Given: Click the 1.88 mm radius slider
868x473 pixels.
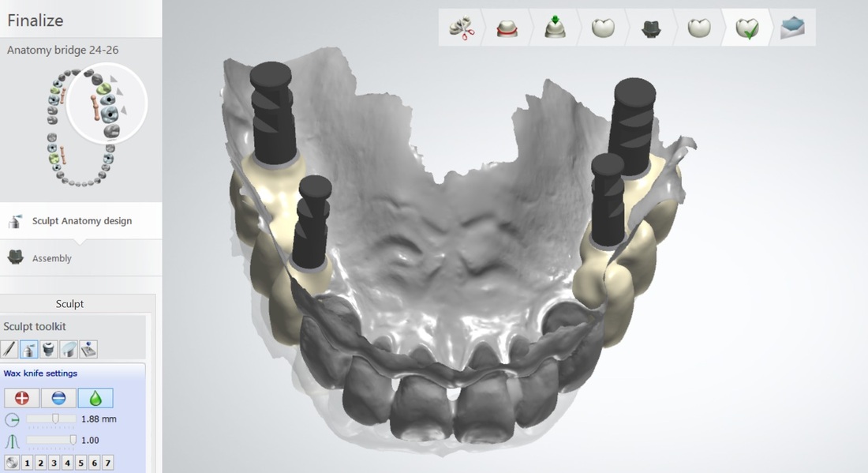Looking at the screenshot, I should coord(55,419).
